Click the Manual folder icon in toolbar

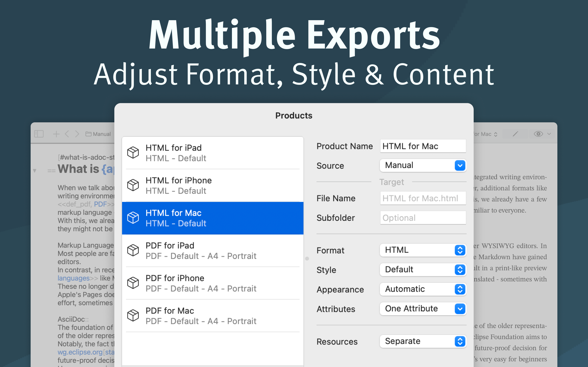[x=88, y=134]
